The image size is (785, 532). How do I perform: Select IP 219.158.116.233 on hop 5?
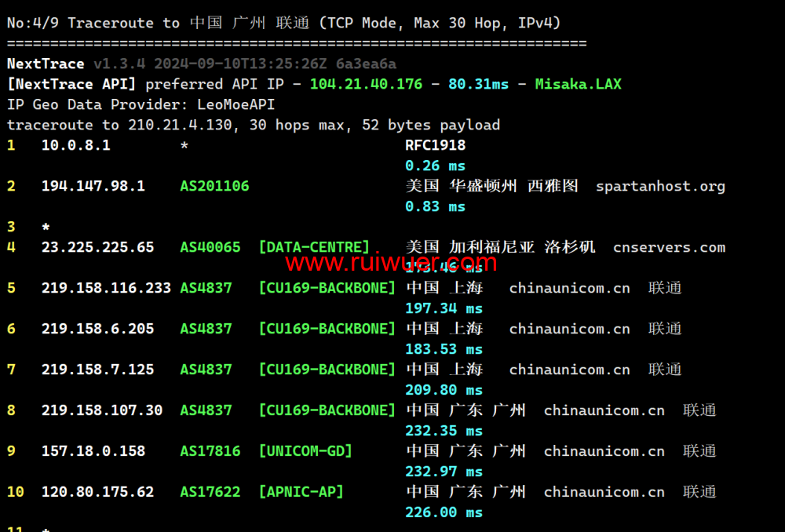pos(106,288)
